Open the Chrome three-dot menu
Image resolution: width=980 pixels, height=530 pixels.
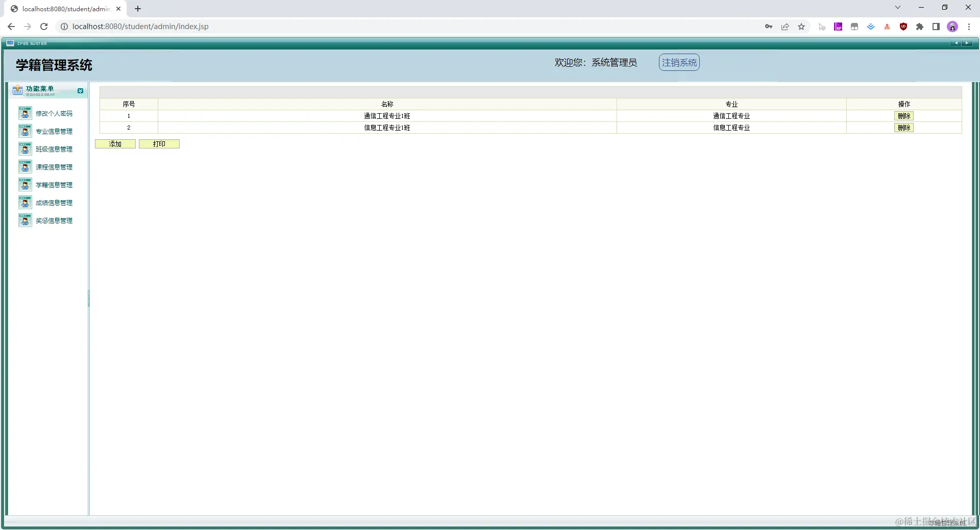(969, 27)
